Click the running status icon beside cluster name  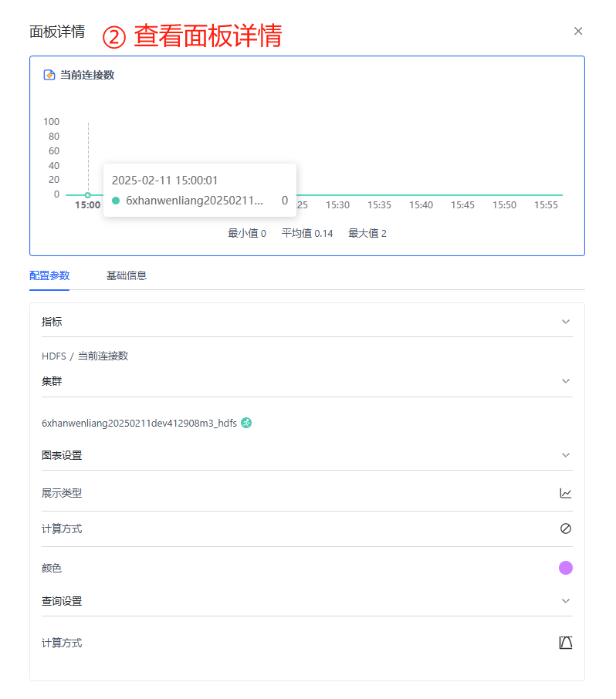pos(246,423)
